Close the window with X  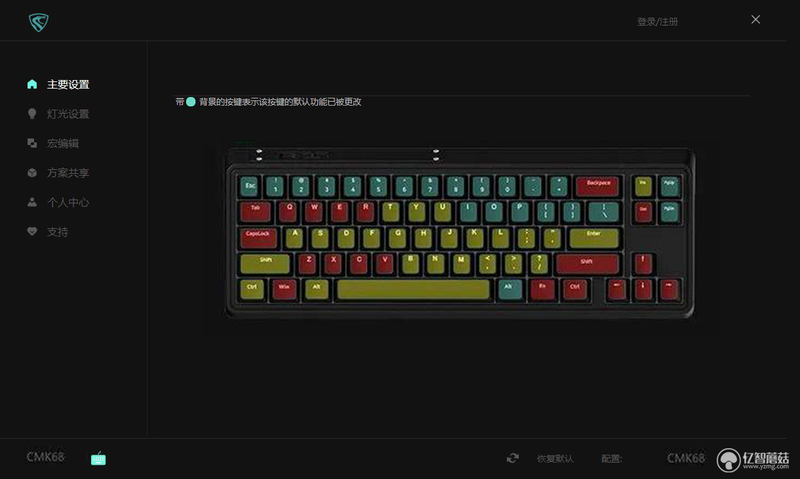pos(756,19)
